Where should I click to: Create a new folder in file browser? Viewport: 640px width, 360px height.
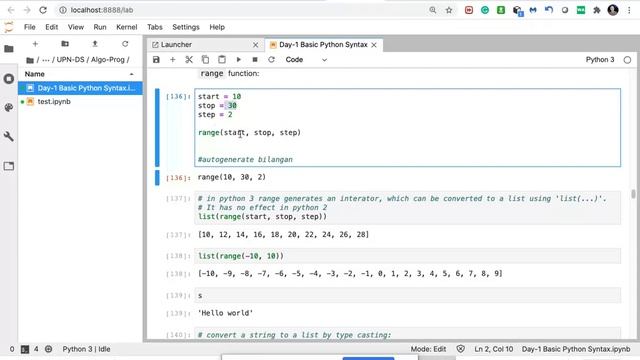65,44
